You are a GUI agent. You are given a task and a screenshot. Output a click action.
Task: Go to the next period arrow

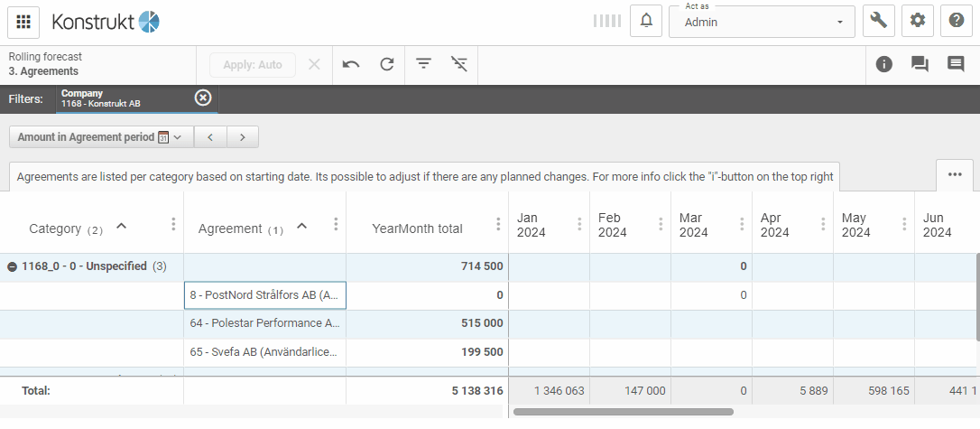pyautogui.click(x=243, y=137)
